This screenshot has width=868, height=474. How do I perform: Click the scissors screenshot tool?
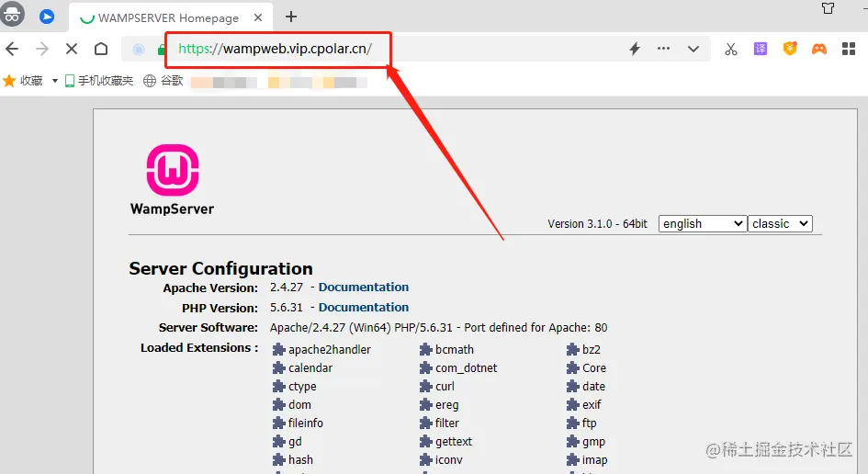tap(731, 49)
